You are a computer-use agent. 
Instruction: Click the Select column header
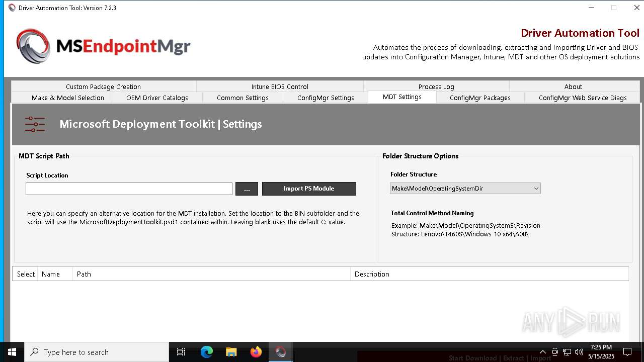click(26, 274)
